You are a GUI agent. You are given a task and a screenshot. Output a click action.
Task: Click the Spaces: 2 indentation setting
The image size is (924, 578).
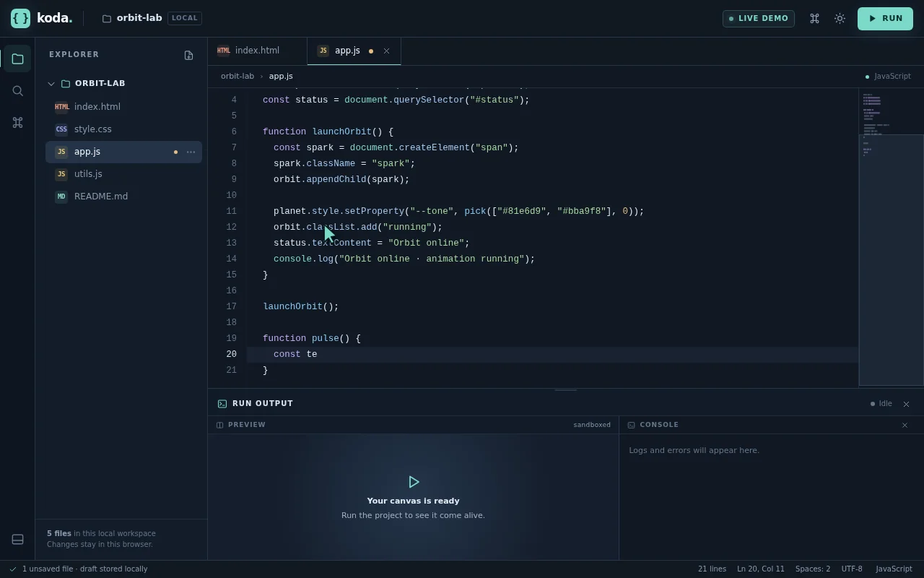click(813, 569)
